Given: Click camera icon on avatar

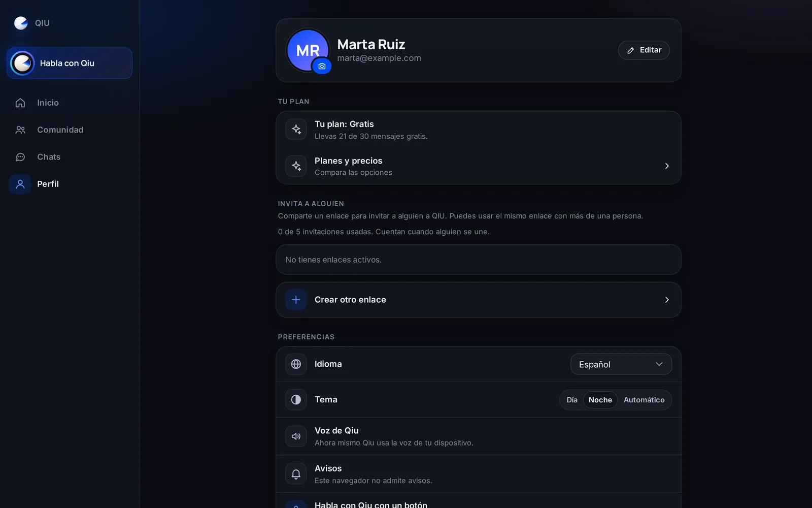Looking at the screenshot, I should [322, 66].
